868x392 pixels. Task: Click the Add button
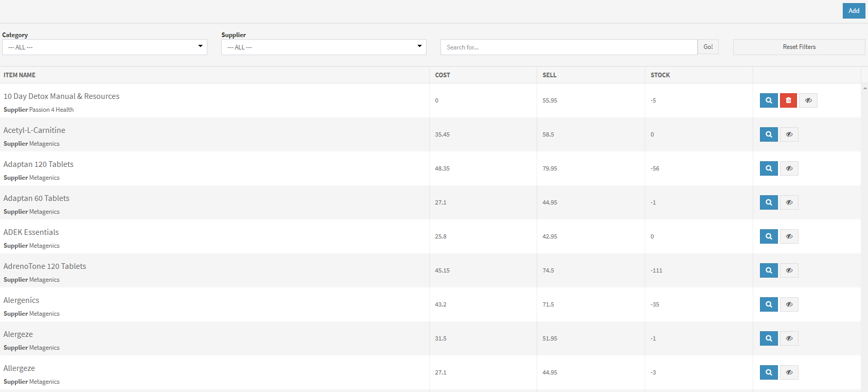click(854, 11)
